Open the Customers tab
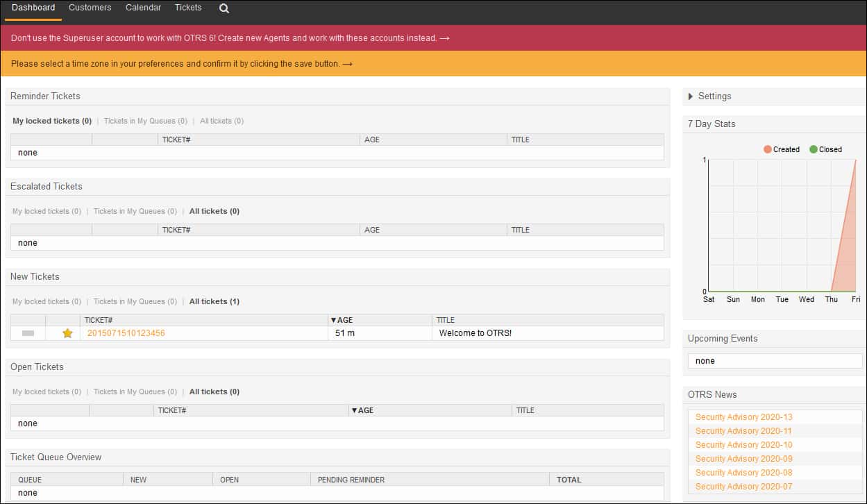This screenshot has width=867, height=504. pyautogui.click(x=90, y=8)
